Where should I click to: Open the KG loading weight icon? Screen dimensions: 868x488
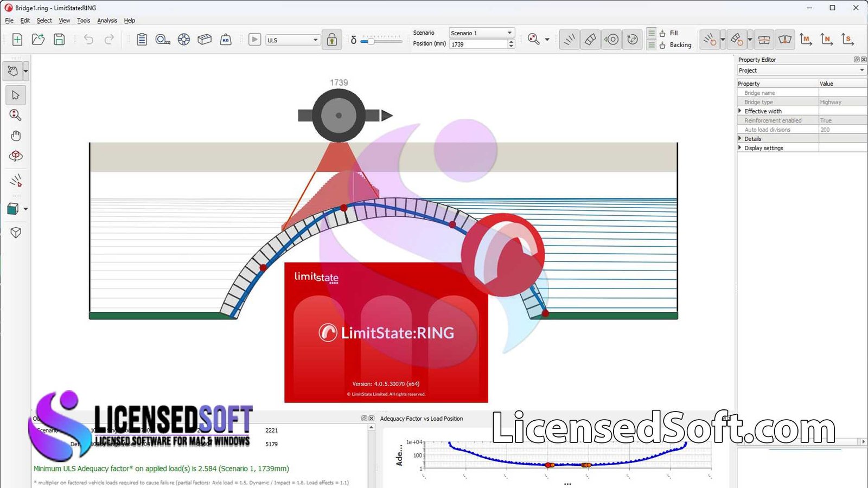(226, 40)
